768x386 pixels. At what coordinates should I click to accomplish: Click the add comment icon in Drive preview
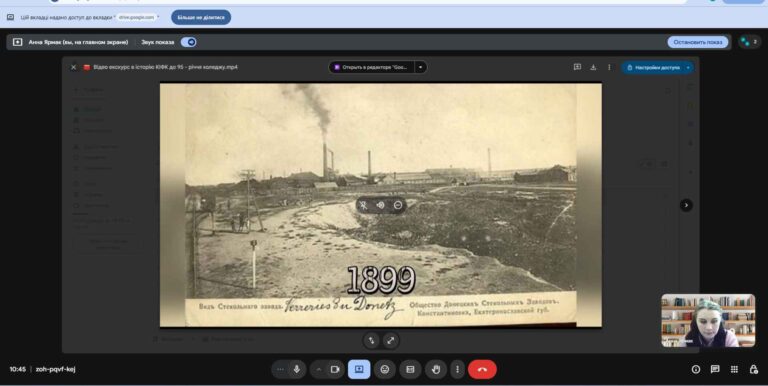tap(577, 67)
